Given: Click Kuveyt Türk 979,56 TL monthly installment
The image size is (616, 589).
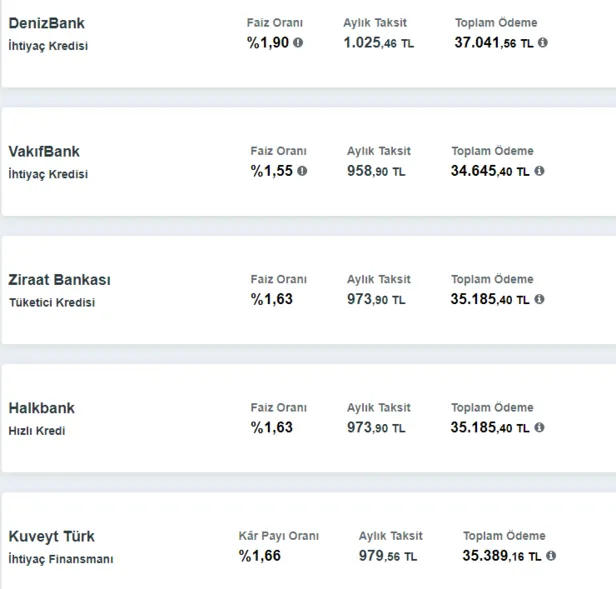Looking at the screenshot, I should (387, 556).
